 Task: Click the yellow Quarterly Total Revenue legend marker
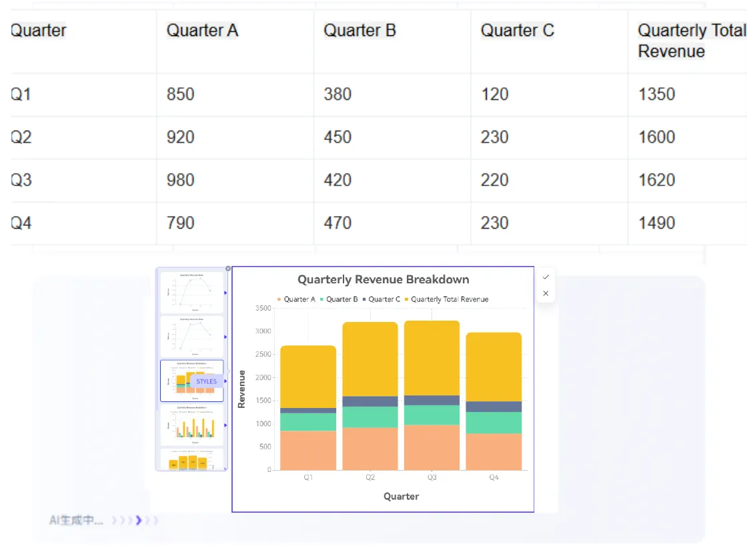click(406, 299)
